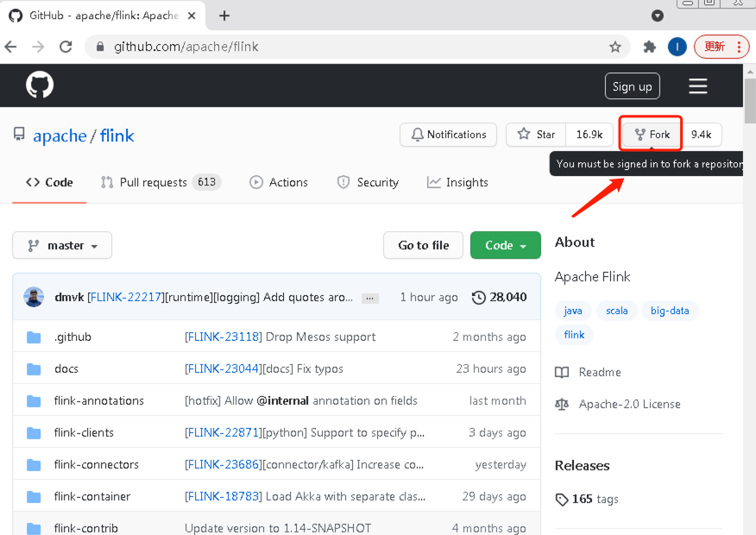Click the Go to file button

[x=424, y=245]
